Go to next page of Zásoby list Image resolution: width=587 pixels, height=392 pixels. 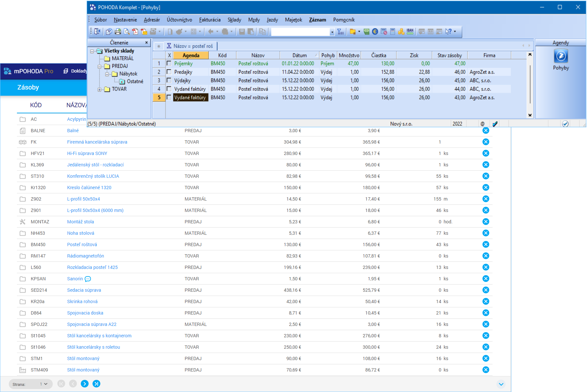[x=85, y=384]
